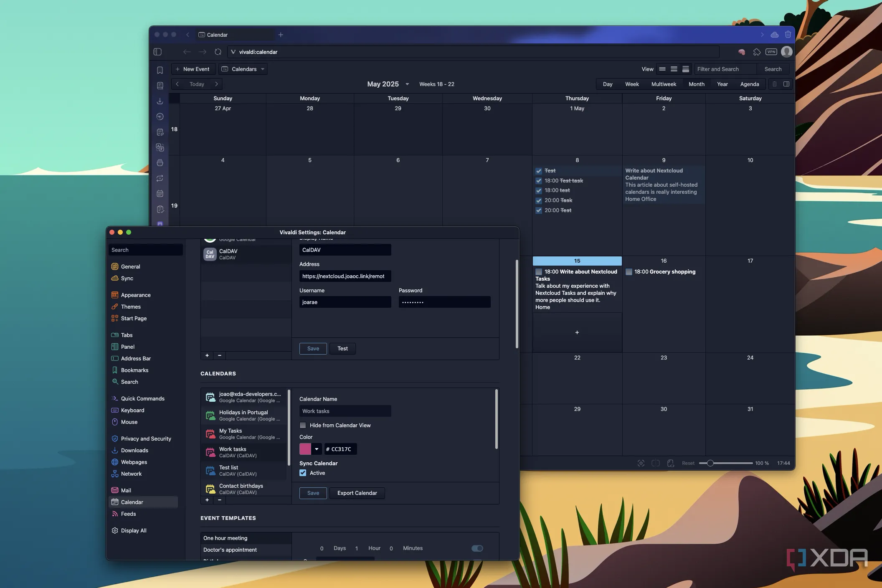Viewport: 882px width, 588px height.
Task: Uncheck the Active sync calendar checkbox
Action: pyautogui.click(x=303, y=473)
